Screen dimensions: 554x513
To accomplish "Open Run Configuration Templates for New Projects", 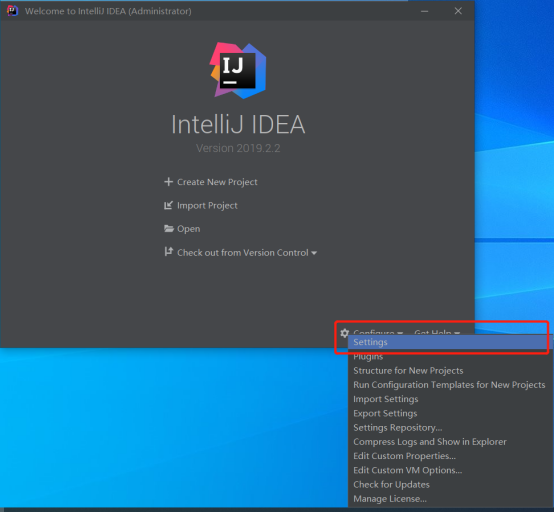I will [450, 385].
